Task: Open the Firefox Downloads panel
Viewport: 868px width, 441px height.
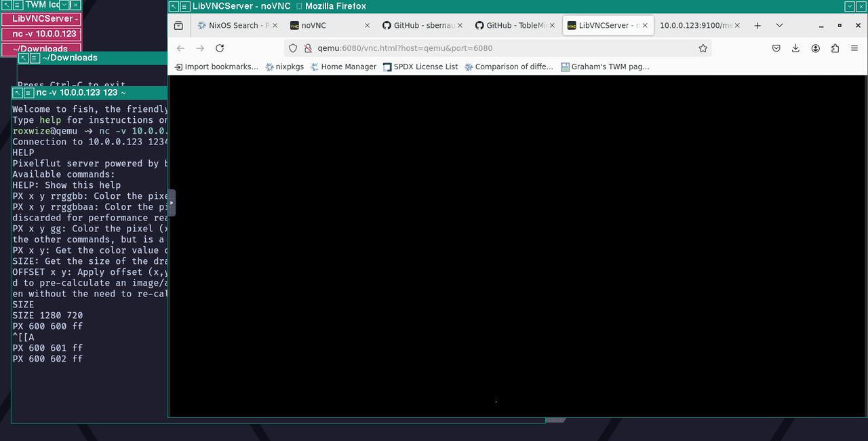Action: click(796, 48)
